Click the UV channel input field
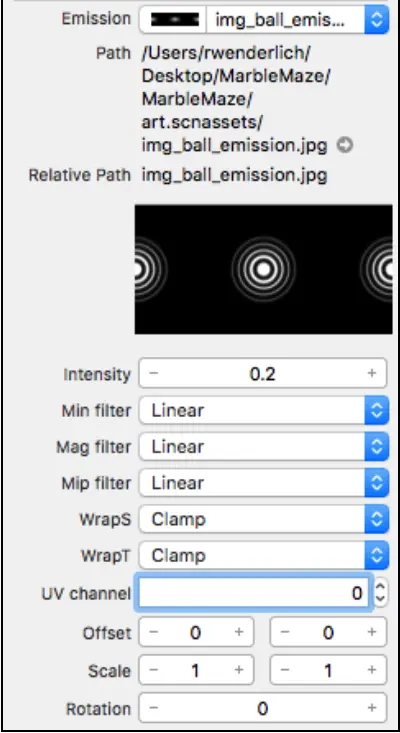Screen dimensions: 400x733 tap(254, 593)
